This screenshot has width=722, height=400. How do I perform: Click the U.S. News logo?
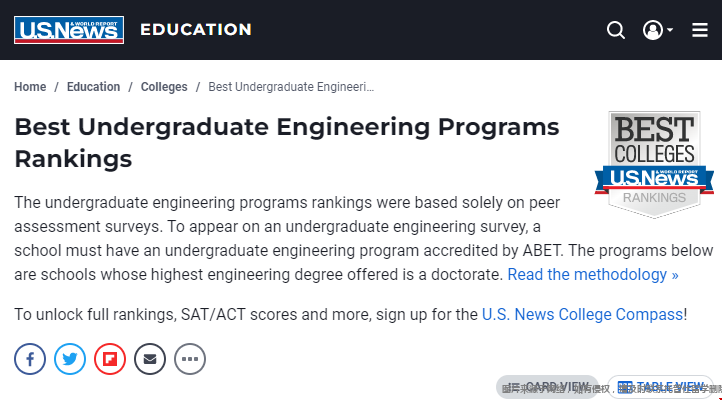tap(69, 30)
